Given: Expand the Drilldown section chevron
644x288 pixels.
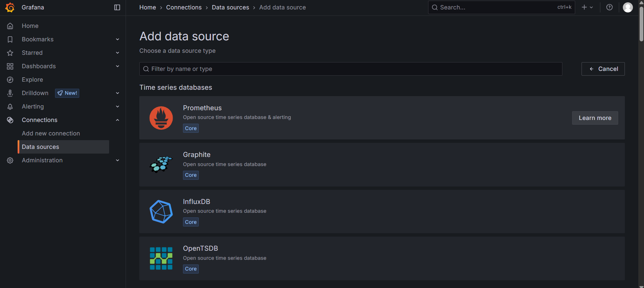Looking at the screenshot, I should click(x=118, y=93).
